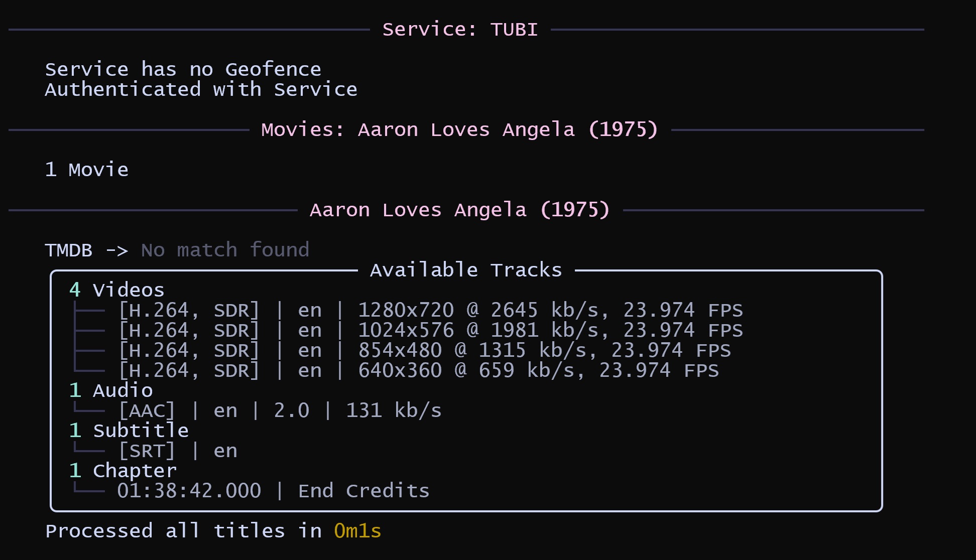The width and height of the screenshot is (976, 560).
Task: Click the 1280x720 video track line
Action: click(430, 311)
